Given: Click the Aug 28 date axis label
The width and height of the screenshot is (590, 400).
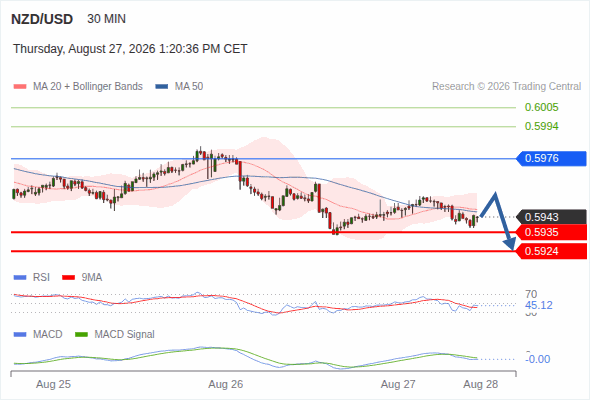Looking at the screenshot, I should coord(481,384).
